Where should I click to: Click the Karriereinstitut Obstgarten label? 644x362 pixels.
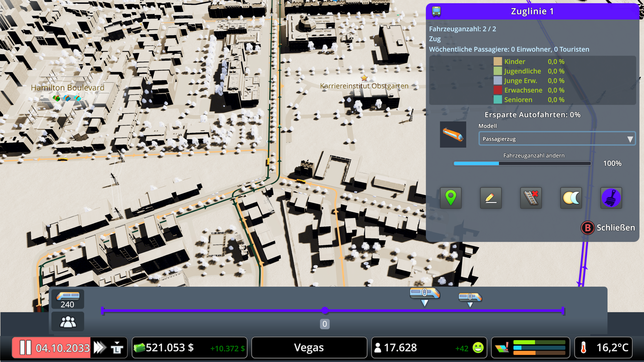click(x=364, y=86)
